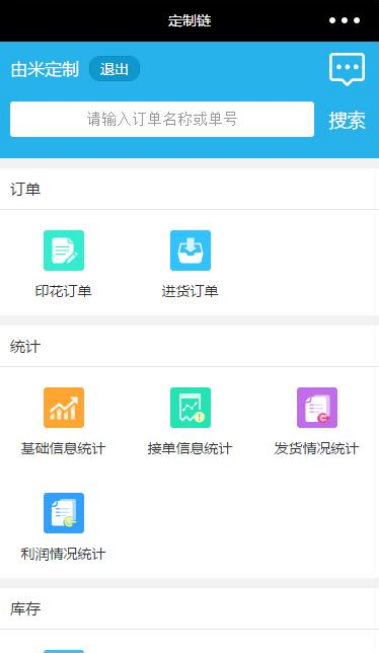Click the 库存 section header
Screen dimensions: 379x653
click(25, 609)
